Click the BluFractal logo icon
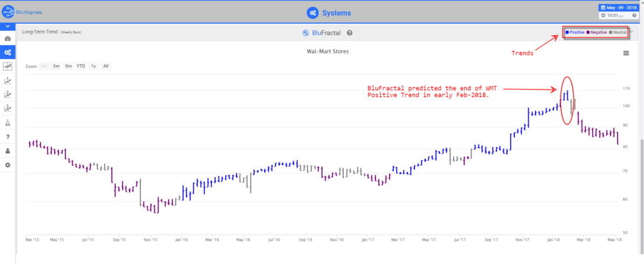This screenshot has width=644, height=264. tap(305, 33)
